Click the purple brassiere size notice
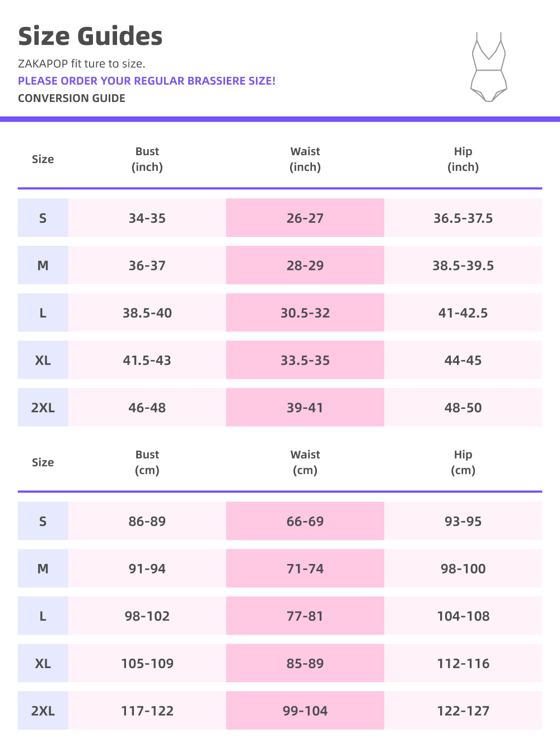Image resolution: width=560 pixels, height=746 pixels. pyautogui.click(x=147, y=81)
